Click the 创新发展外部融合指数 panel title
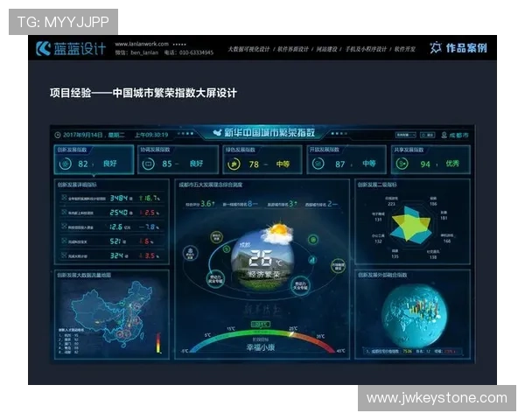 pos(382,275)
